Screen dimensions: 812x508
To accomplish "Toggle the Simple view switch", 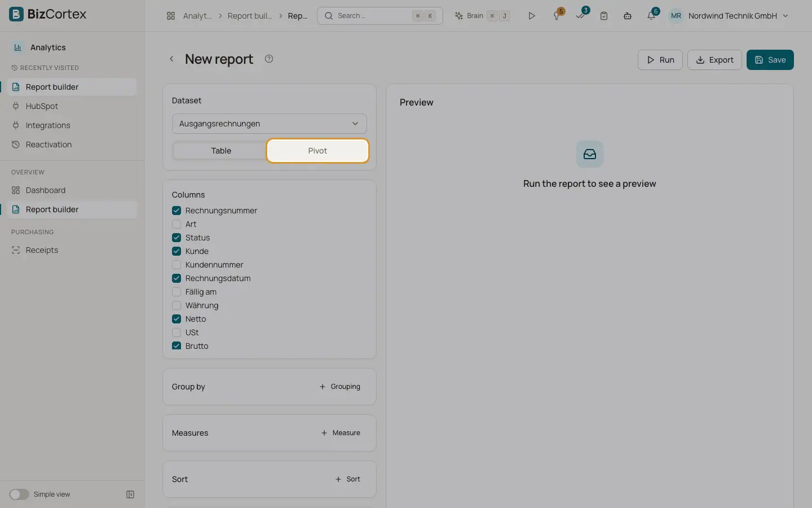I will (19, 494).
